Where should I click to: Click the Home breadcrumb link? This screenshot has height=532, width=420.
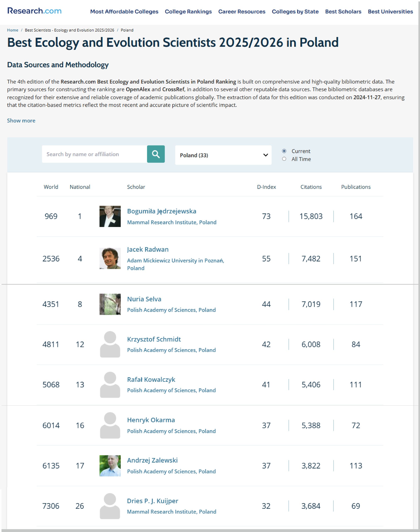[x=12, y=30]
